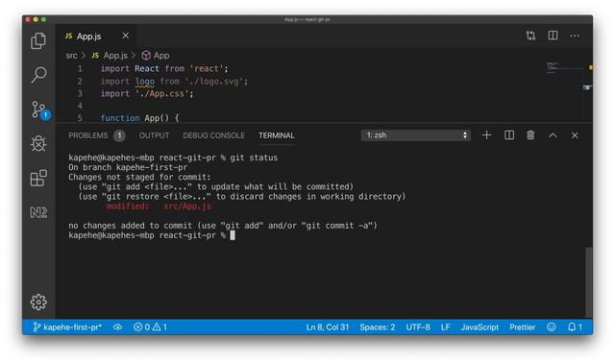Switch to the OUTPUT panel tab
This screenshot has height=364, width=615.
(154, 135)
